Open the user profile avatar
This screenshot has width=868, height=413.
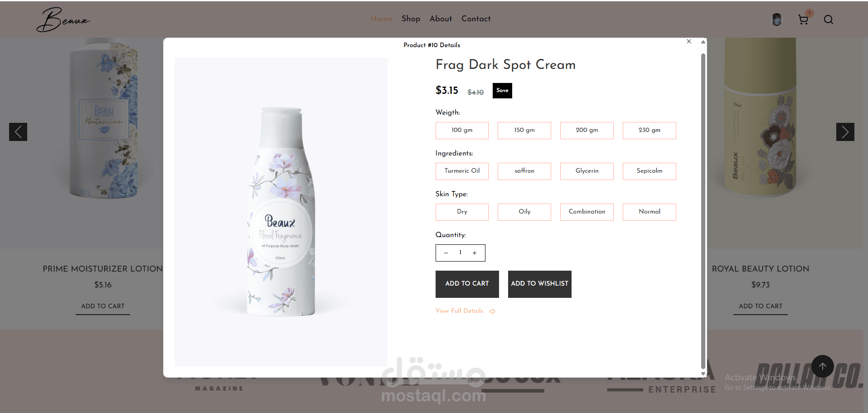[x=777, y=19]
